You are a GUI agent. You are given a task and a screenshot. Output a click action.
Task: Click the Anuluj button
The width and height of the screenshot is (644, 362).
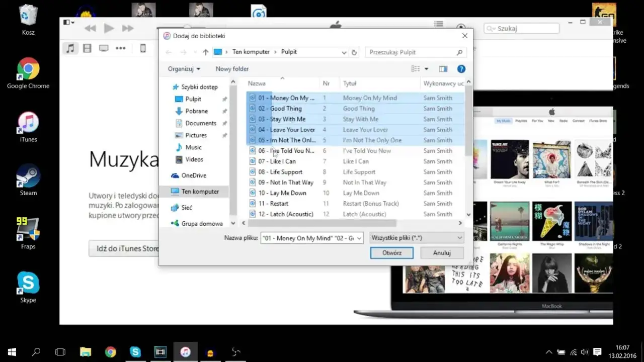[x=442, y=253]
